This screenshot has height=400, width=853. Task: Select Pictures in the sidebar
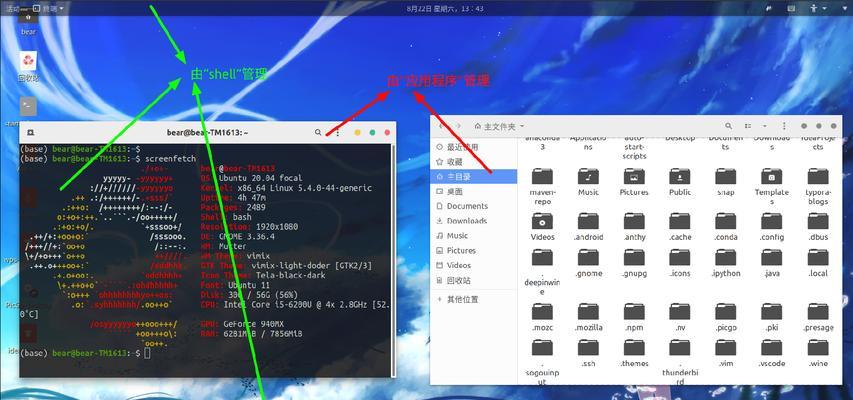click(x=473, y=250)
